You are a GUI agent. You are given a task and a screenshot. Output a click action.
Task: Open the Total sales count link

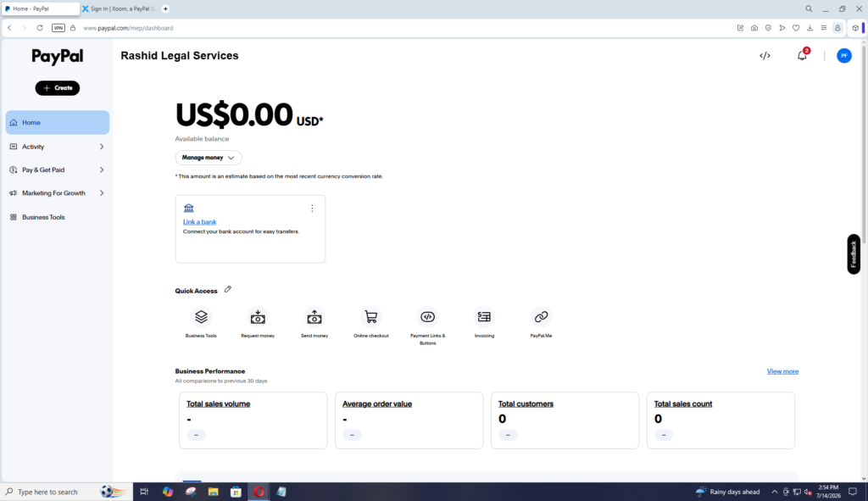click(683, 404)
